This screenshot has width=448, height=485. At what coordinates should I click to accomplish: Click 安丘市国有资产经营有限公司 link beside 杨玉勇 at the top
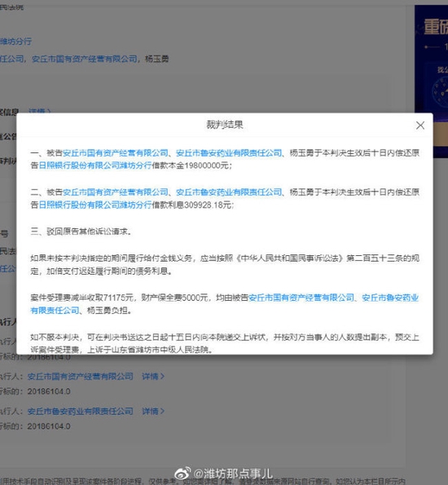coord(85,59)
